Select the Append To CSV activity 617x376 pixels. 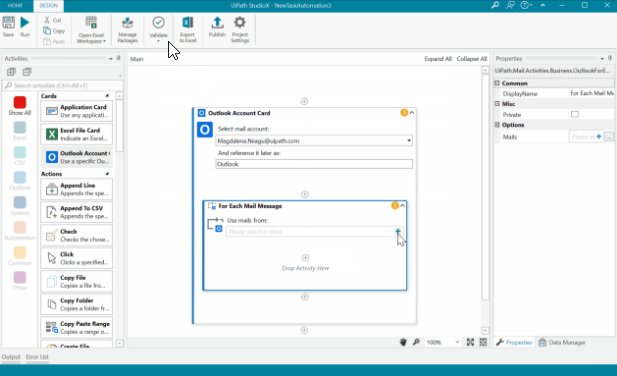point(77,212)
